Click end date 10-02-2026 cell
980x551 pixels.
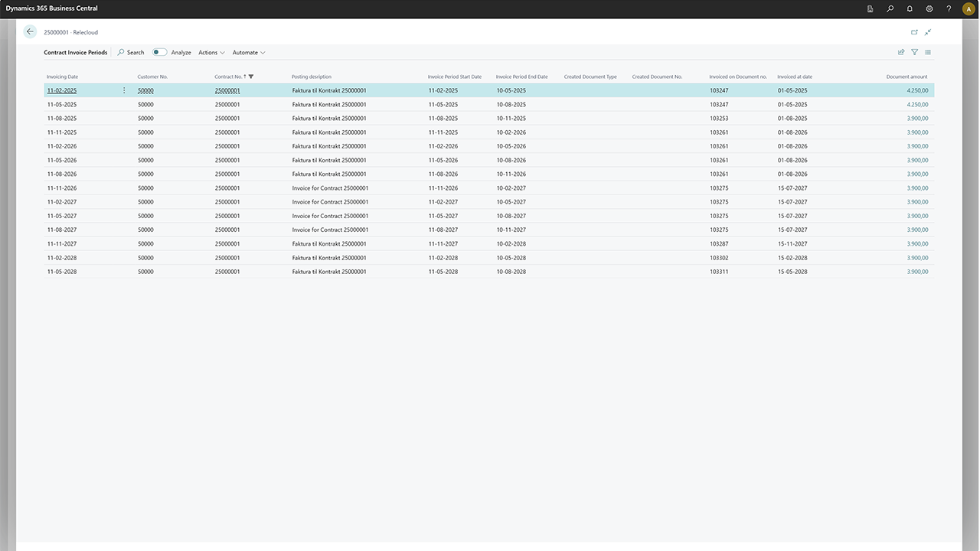point(511,132)
